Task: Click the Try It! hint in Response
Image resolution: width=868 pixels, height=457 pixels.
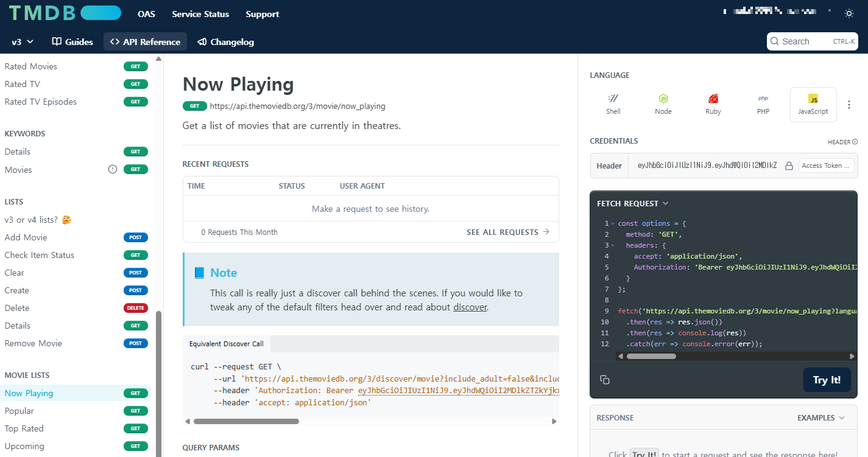Action: click(644, 454)
